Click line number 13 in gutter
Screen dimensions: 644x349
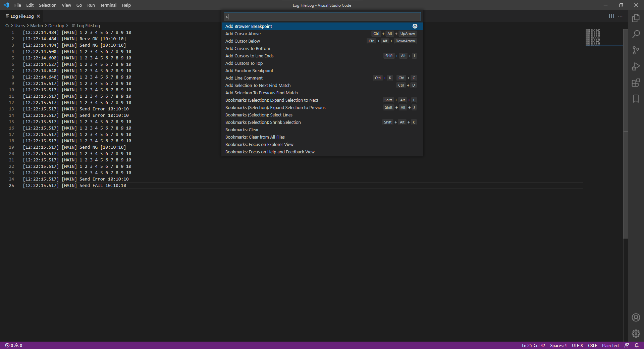point(11,109)
